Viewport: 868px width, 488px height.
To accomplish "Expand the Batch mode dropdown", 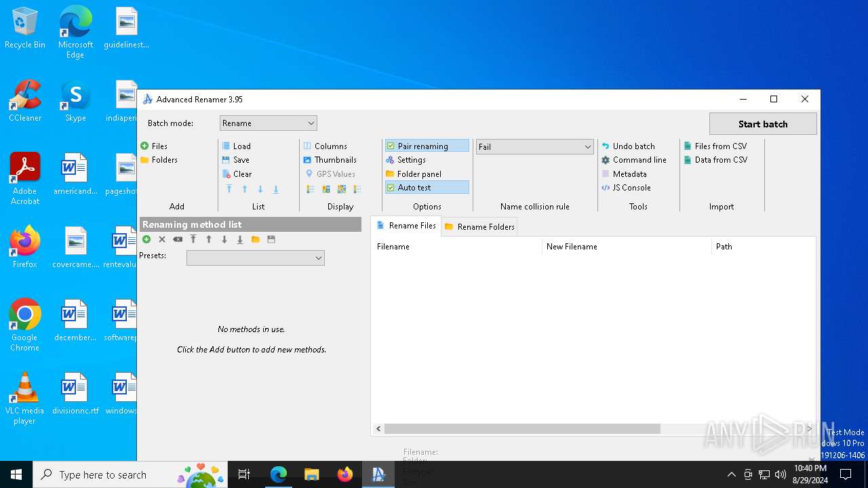I will pyautogui.click(x=269, y=123).
